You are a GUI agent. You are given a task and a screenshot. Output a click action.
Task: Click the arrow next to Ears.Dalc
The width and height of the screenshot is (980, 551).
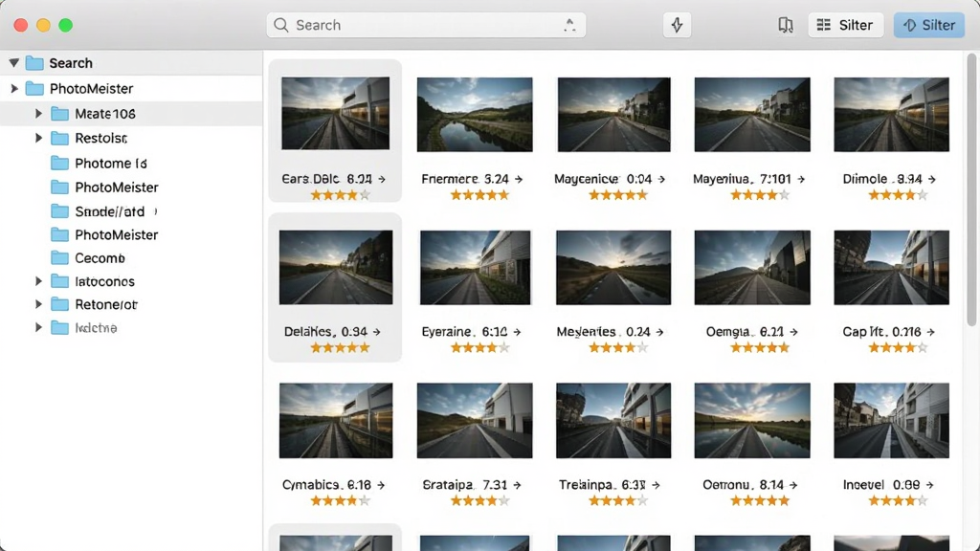(382, 179)
